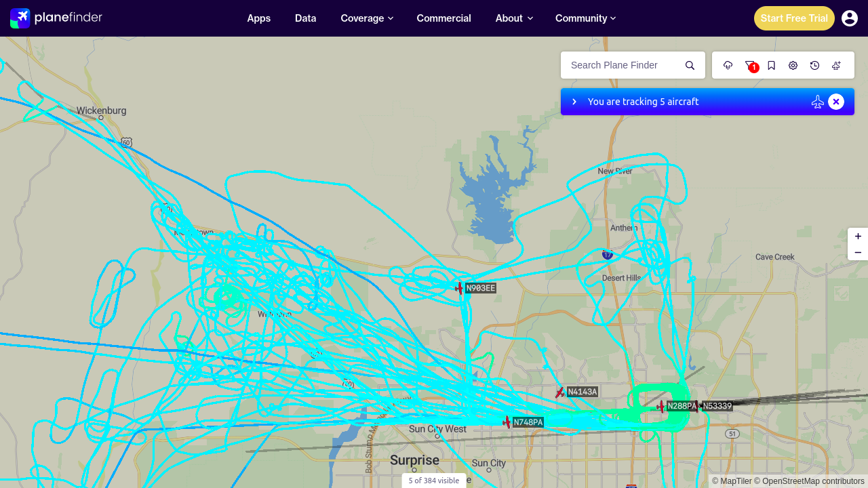The image size is (868, 488).
Task: Select the N4143A aircraft marker
Action: [x=560, y=392]
